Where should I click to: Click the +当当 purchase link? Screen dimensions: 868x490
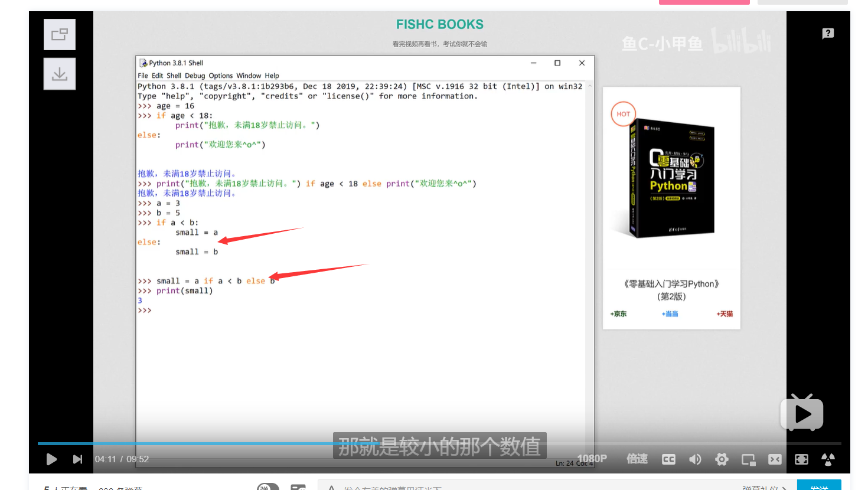tap(670, 314)
